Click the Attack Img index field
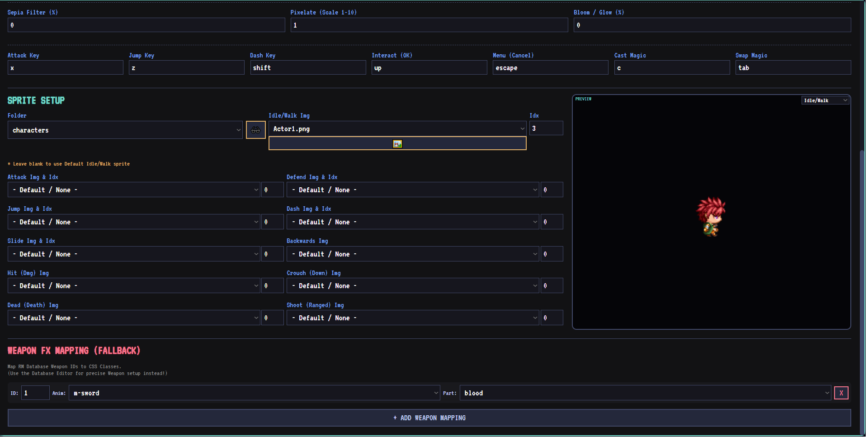 point(273,190)
